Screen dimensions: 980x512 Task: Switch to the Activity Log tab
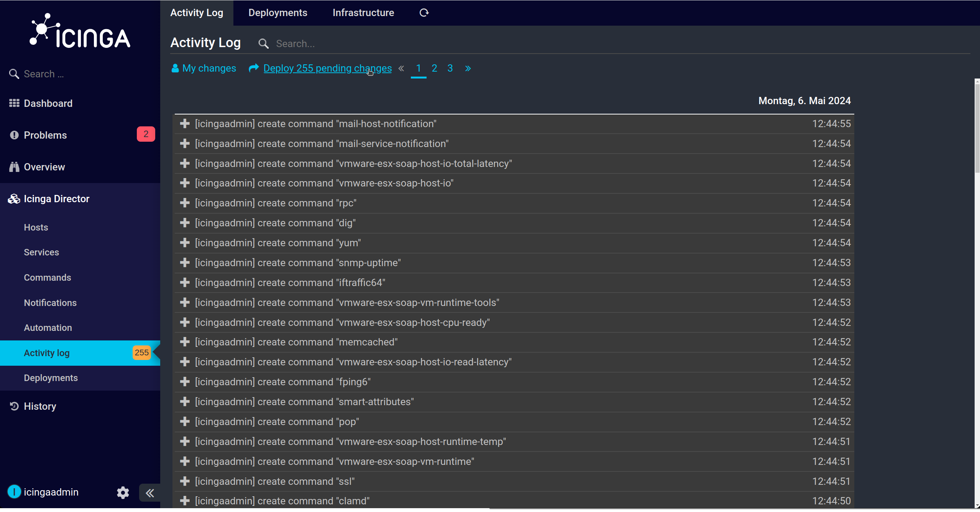(197, 13)
